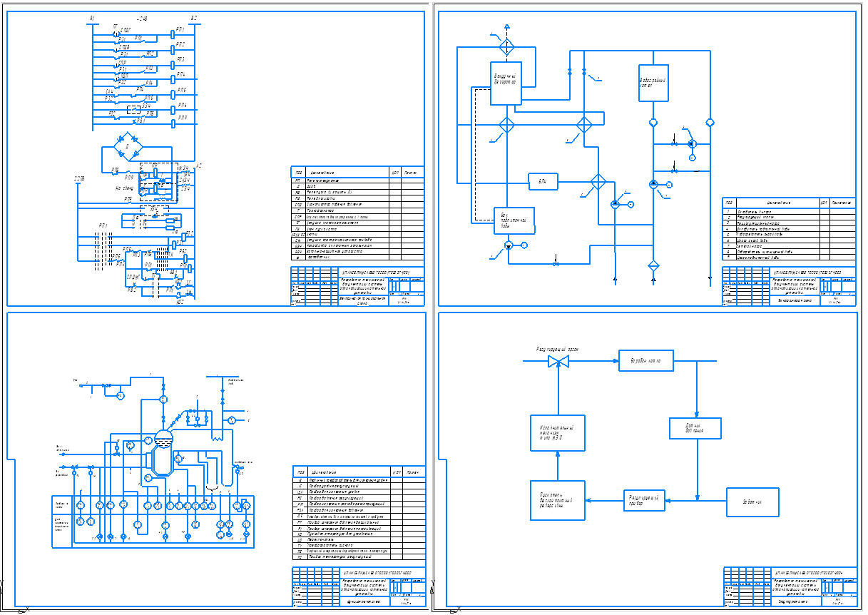Viewport: 868px width, 615px height.
Task: Select the diamond heat exchanger right of ВПУ
Action: tap(598, 182)
